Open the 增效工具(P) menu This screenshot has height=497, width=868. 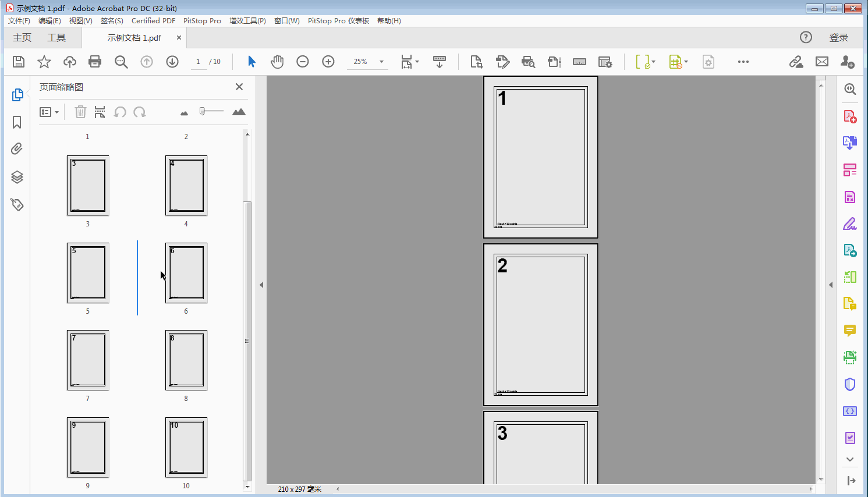click(247, 20)
